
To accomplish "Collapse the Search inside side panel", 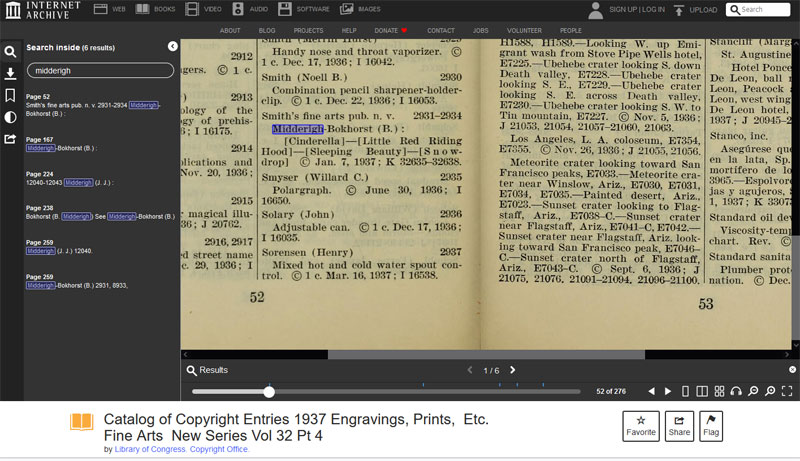I will [x=172, y=46].
